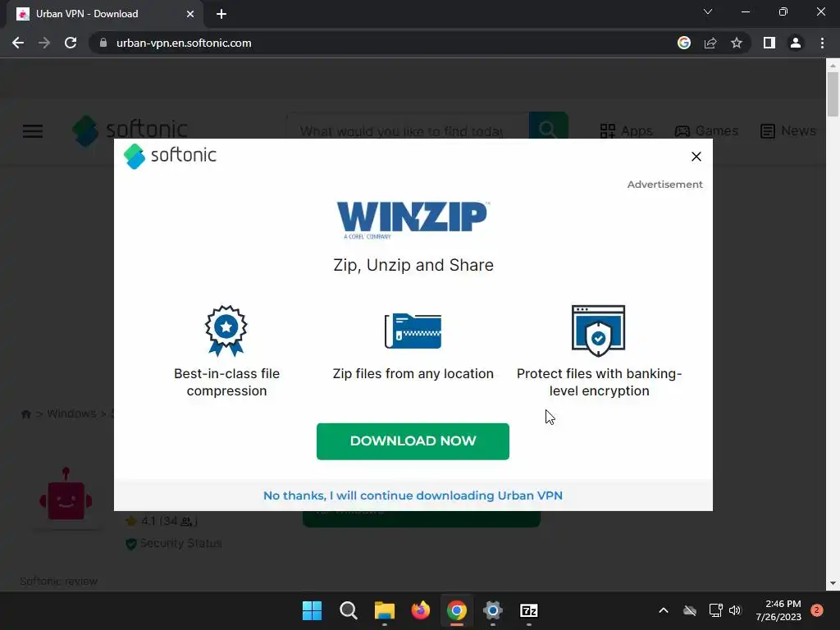Open Google account icon in address bar
This screenshot has width=840, height=630.
(x=684, y=43)
